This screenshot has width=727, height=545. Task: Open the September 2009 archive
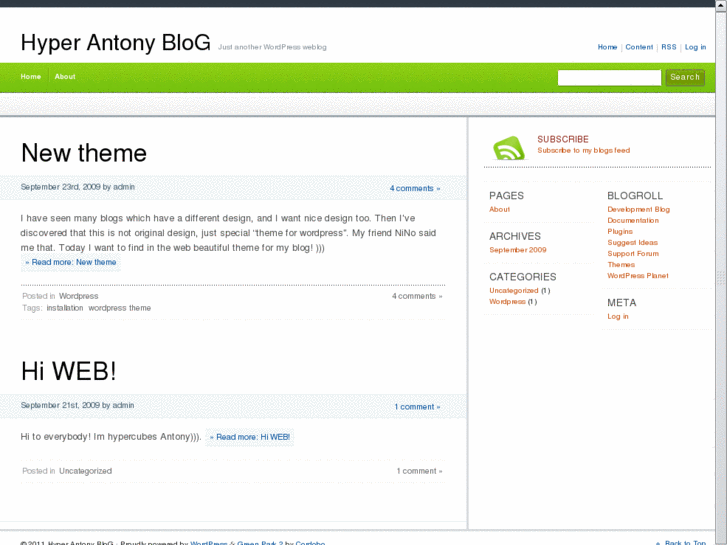coord(518,250)
